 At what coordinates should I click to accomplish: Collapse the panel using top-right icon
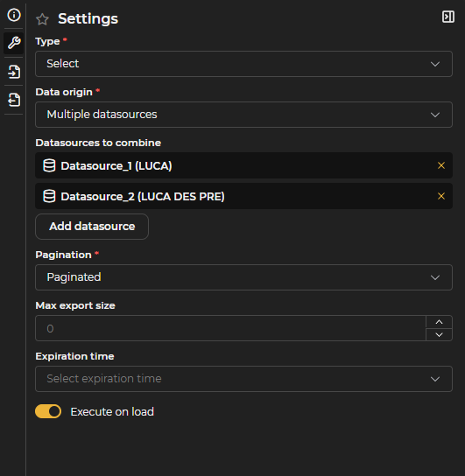click(x=448, y=17)
